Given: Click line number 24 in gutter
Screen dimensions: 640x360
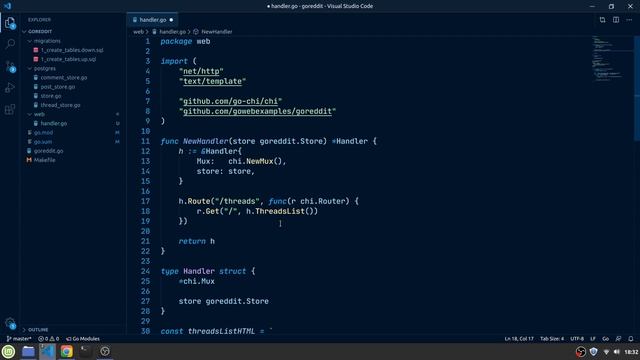Looking at the screenshot, I should click(x=145, y=271).
